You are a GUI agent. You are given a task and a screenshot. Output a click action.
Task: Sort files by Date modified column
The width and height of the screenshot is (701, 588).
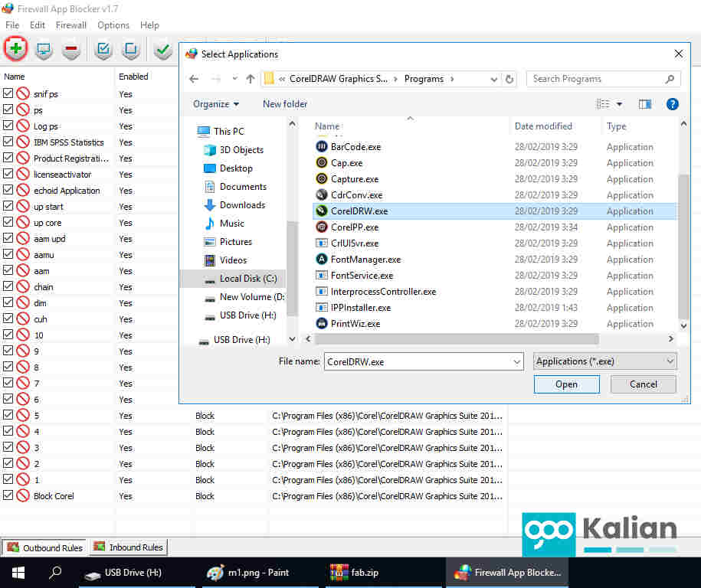(x=543, y=126)
